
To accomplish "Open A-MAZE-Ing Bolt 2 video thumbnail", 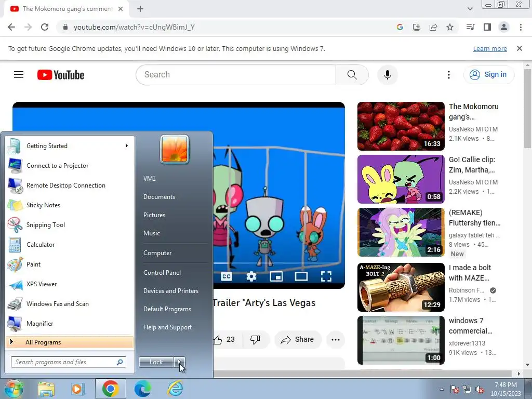I will pos(401,287).
